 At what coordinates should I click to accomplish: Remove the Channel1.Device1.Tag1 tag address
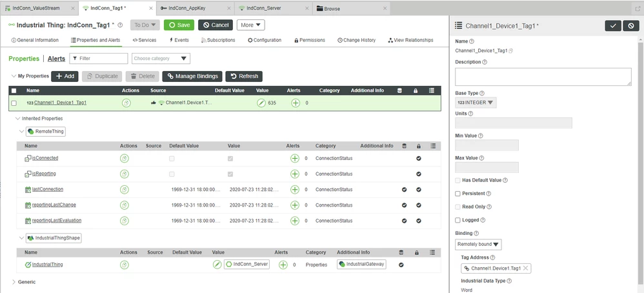tap(525, 268)
